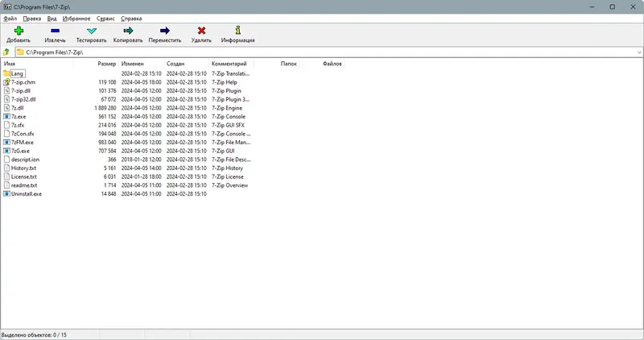This screenshot has height=340, width=644.
Task: Click the 7-Zip History comment cell
Action: (x=227, y=168)
